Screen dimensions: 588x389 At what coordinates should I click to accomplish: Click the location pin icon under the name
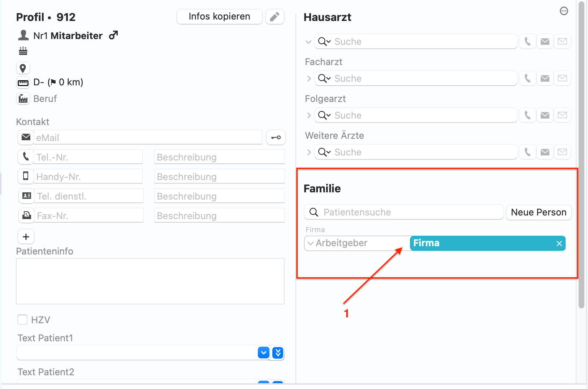click(23, 68)
